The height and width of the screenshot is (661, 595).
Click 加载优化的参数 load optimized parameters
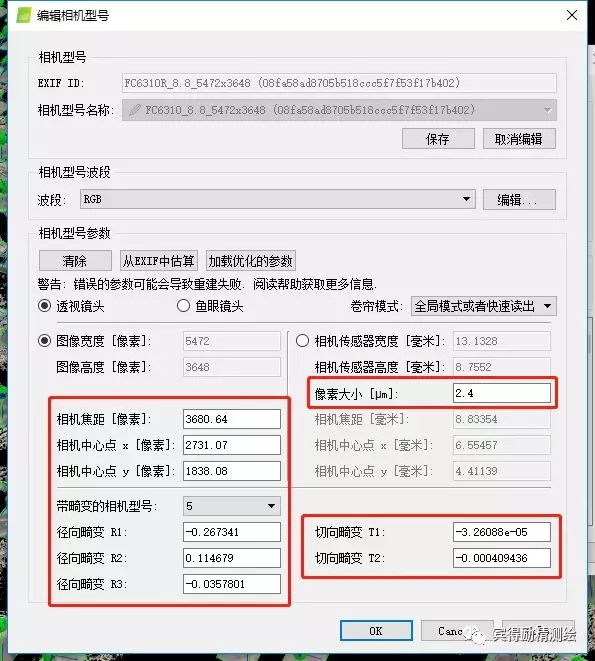[250, 261]
